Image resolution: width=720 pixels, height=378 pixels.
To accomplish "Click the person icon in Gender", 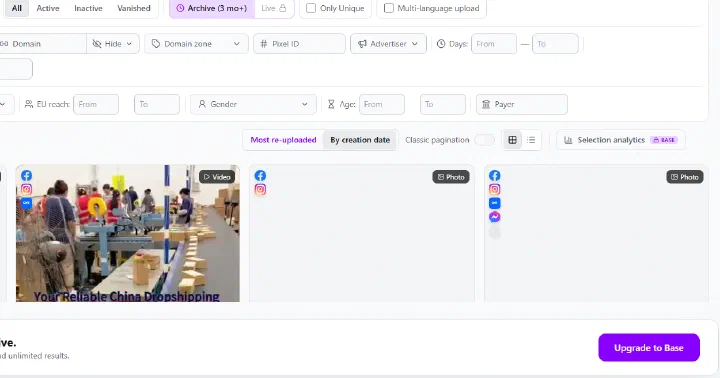I will click(x=202, y=104).
